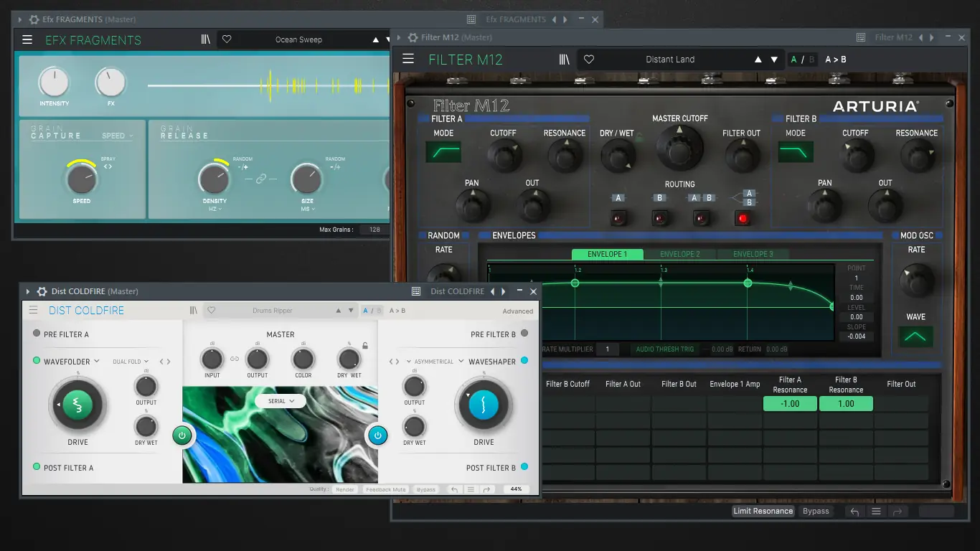The image size is (980, 551).
Task: Open the Dist Coldfire hamburger menu
Action: click(33, 310)
